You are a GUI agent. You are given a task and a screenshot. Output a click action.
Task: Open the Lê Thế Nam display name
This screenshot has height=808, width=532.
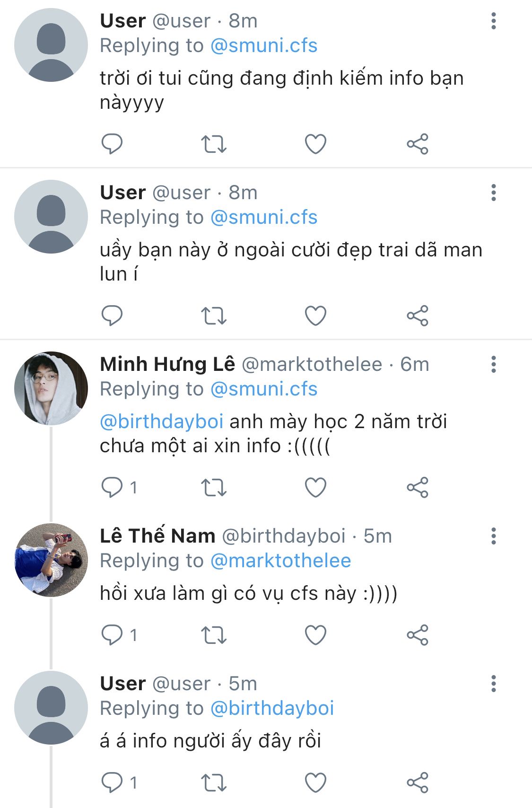[x=157, y=536]
